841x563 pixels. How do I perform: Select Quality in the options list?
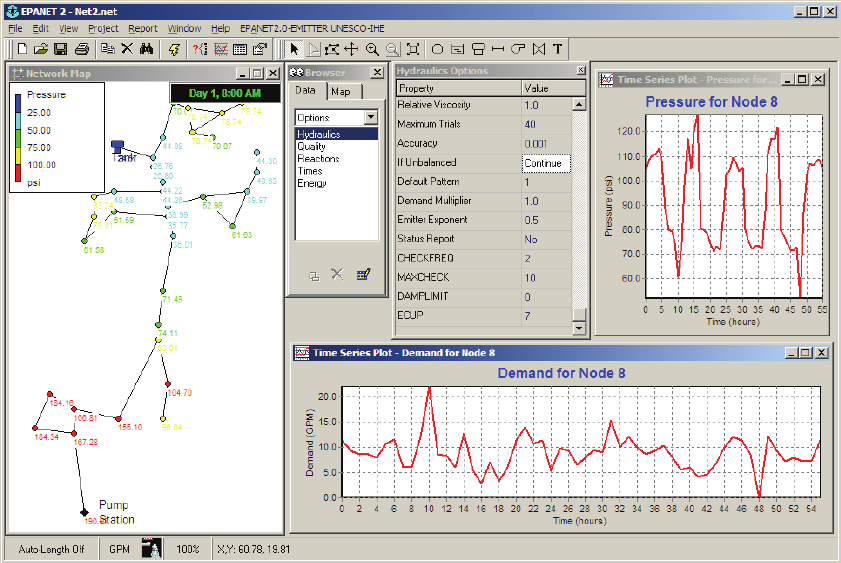[311, 146]
